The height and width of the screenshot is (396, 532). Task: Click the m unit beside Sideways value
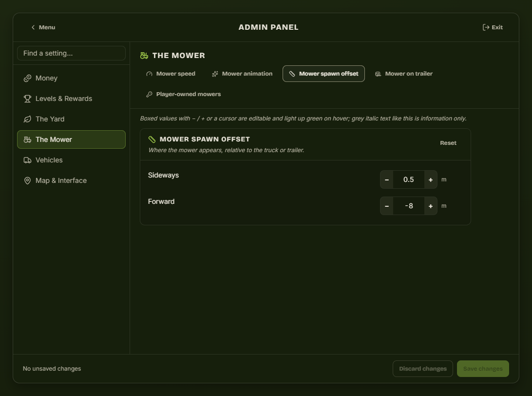(444, 179)
